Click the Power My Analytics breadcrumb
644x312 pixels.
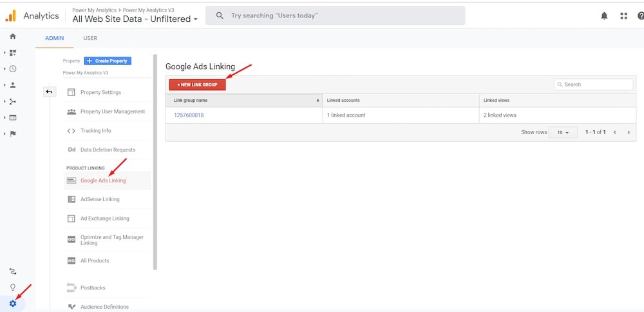coord(94,10)
